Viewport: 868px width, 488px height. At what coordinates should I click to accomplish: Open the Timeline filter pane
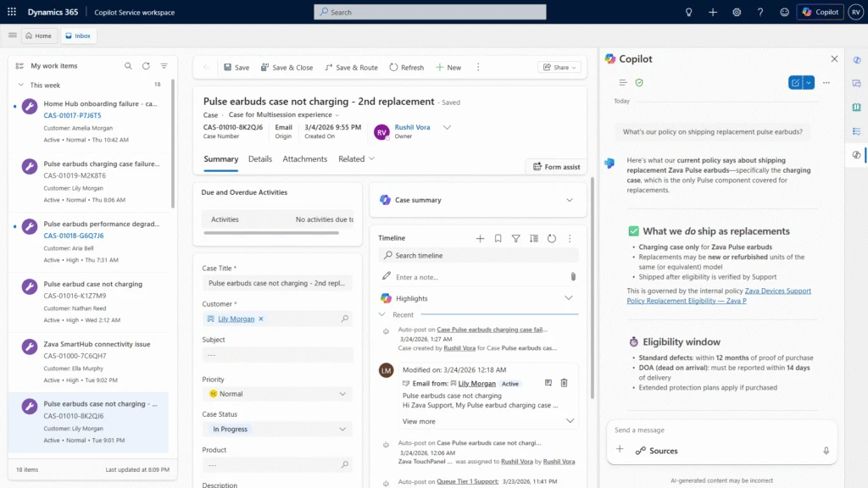click(515, 238)
